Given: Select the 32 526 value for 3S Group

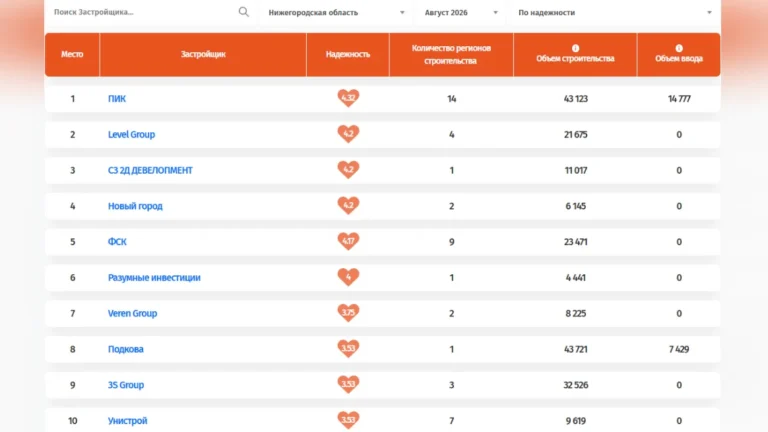Looking at the screenshot, I should (x=576, y=385).
